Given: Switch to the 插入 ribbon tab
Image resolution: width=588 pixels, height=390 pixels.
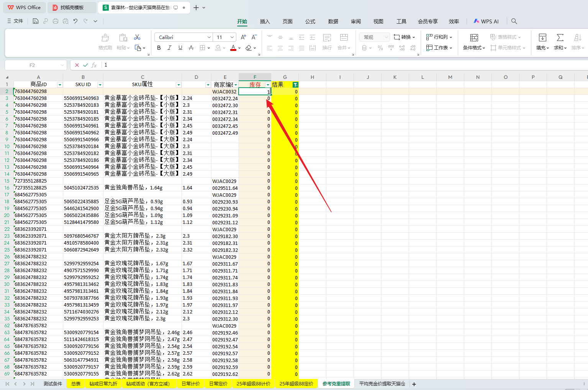Looking at the screenshot, I should pyautogui.click(x=265, y=21).
